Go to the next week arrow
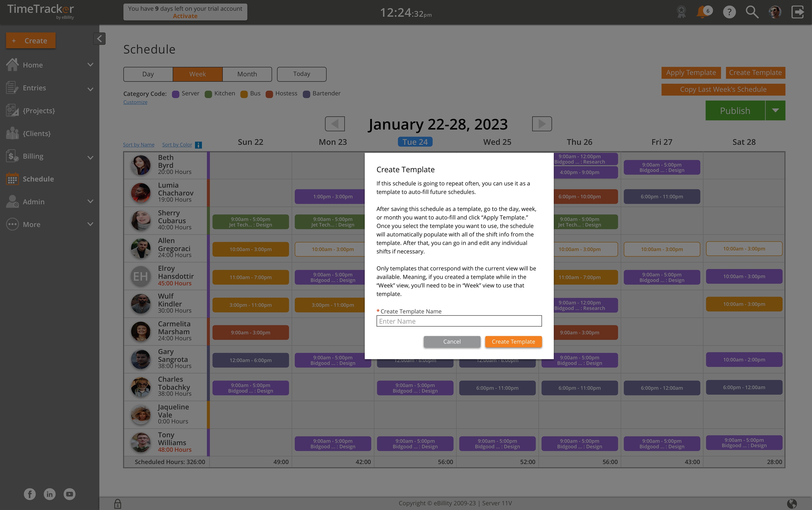Image resolution: width=812 pixels, height=510 pixels. (x=542, y=124)
